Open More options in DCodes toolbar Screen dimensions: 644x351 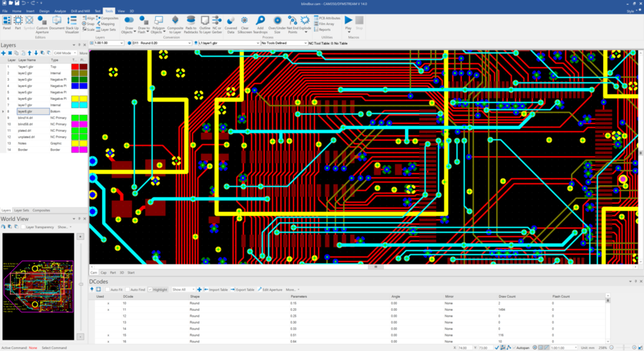click(x=292, y=290)
